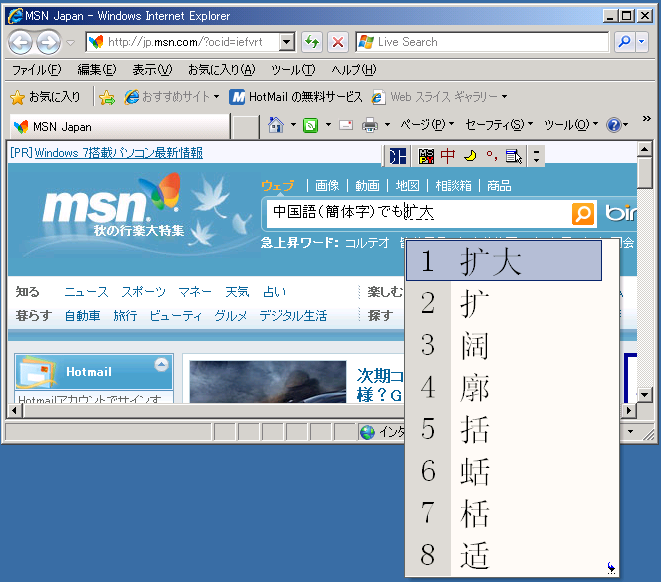The height and width of the screenshot is (582, 661).
Task: Click the orange Bing search button
Action: tap(583, 214)
